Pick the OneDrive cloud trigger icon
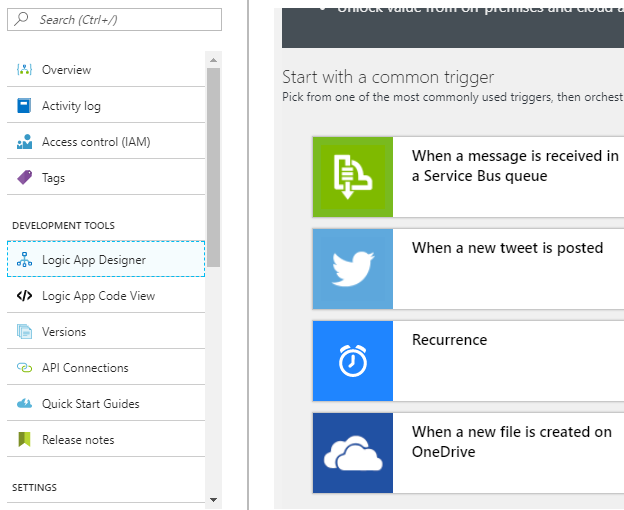624x510 pixels. point(353,453)
